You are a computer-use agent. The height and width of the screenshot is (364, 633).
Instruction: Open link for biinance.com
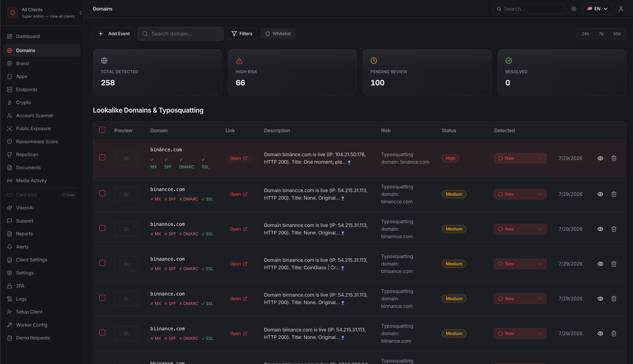pyautogui.click(x=238, y=333)
